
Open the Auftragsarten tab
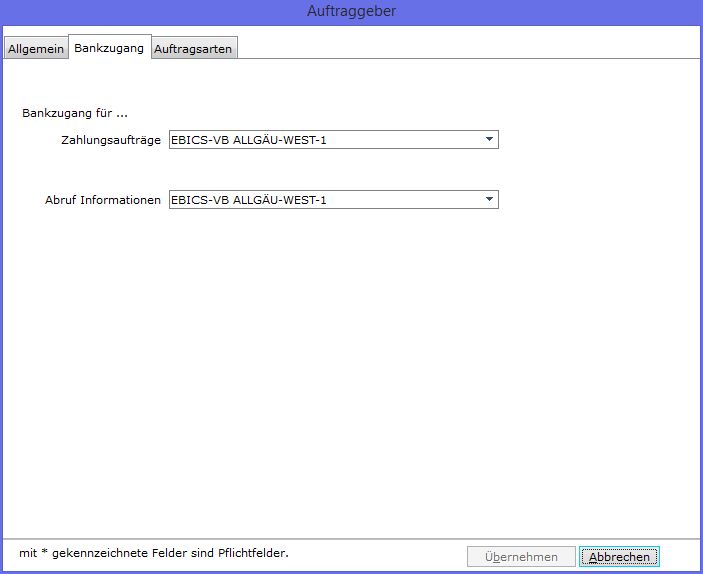[193, 48]
